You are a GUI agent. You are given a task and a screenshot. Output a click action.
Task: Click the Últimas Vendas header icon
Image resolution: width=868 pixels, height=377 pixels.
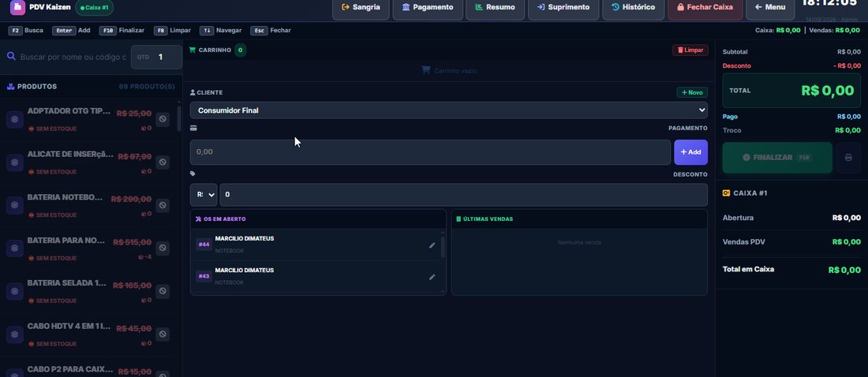click(x=458, y=219)
